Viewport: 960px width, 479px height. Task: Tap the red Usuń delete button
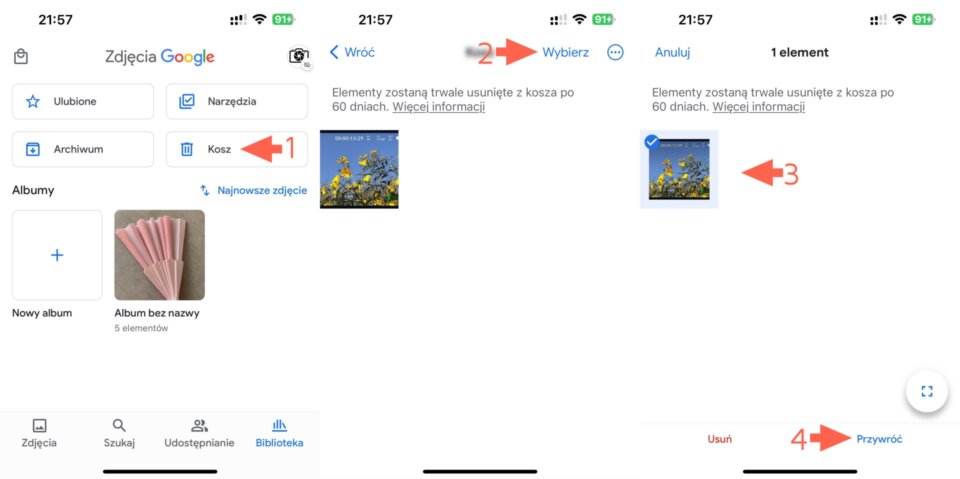click(719, 439)
